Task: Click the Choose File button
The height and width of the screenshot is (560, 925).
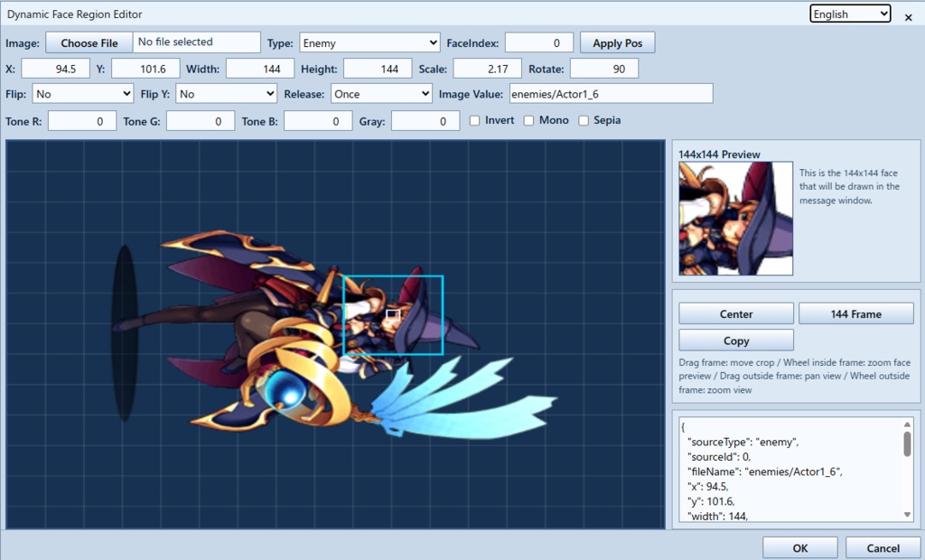Action: (x=89, y=43)
